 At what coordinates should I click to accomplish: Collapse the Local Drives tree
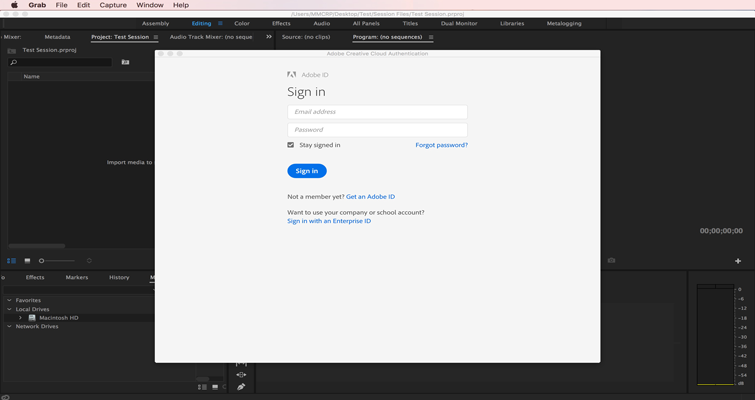tap(10, 309)
